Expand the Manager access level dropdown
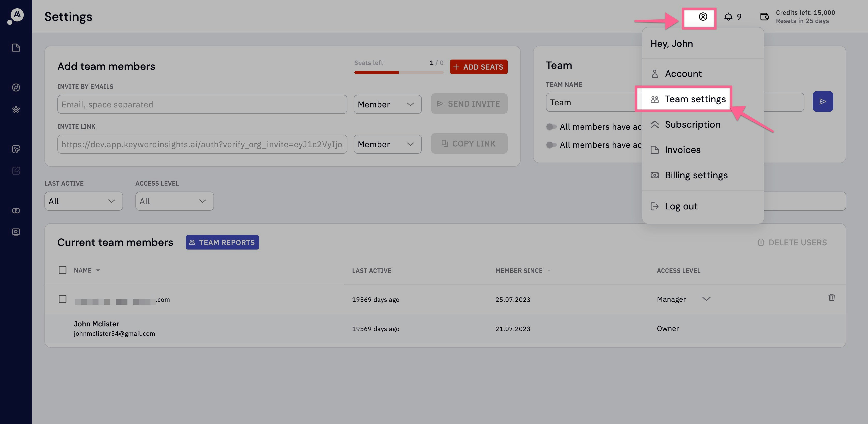Viewport: 868px width, 424px height. 706,299
